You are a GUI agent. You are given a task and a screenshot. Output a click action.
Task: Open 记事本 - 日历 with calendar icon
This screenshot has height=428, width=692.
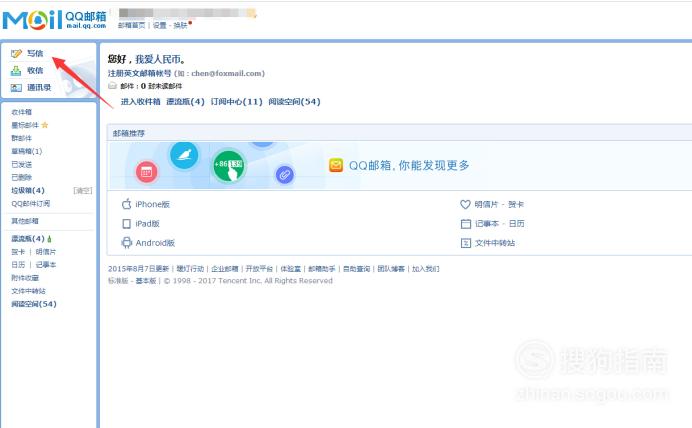493,224
